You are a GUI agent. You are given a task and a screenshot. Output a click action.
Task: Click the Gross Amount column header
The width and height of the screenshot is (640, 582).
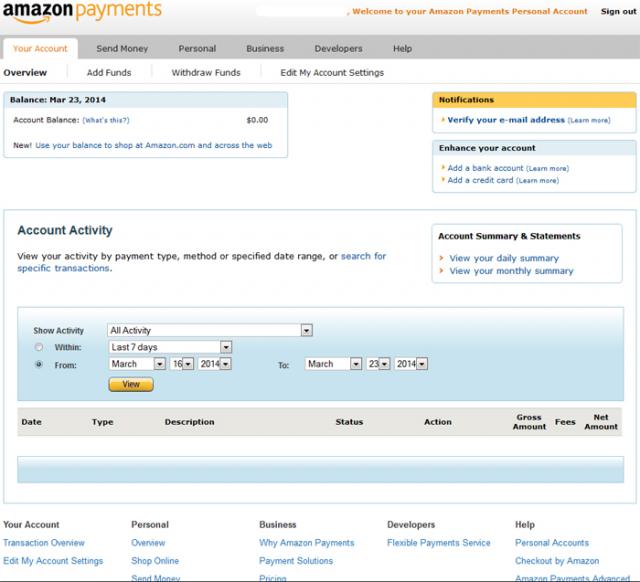coord(529,422)
